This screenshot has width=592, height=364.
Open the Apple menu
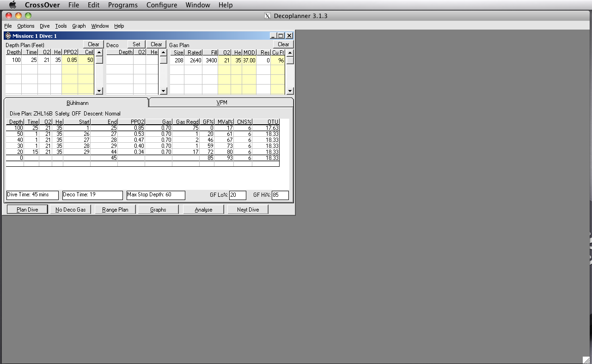(12, 5)
